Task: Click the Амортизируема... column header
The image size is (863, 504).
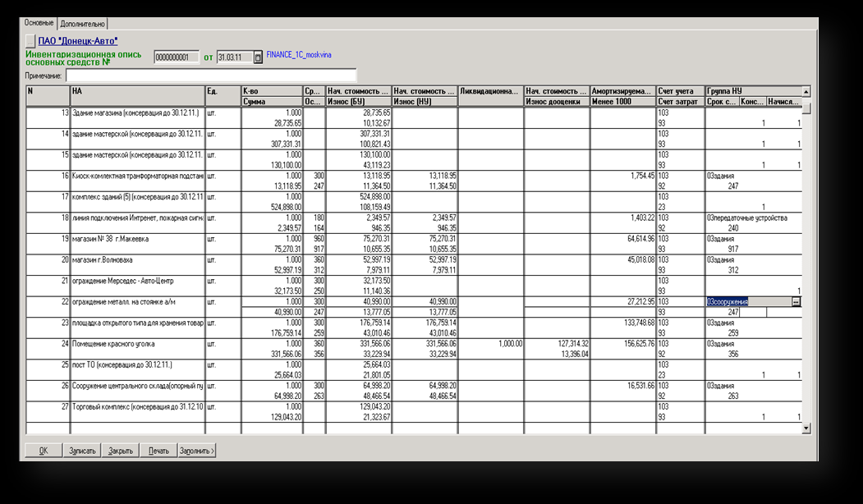Action: (x=622, y=91)
